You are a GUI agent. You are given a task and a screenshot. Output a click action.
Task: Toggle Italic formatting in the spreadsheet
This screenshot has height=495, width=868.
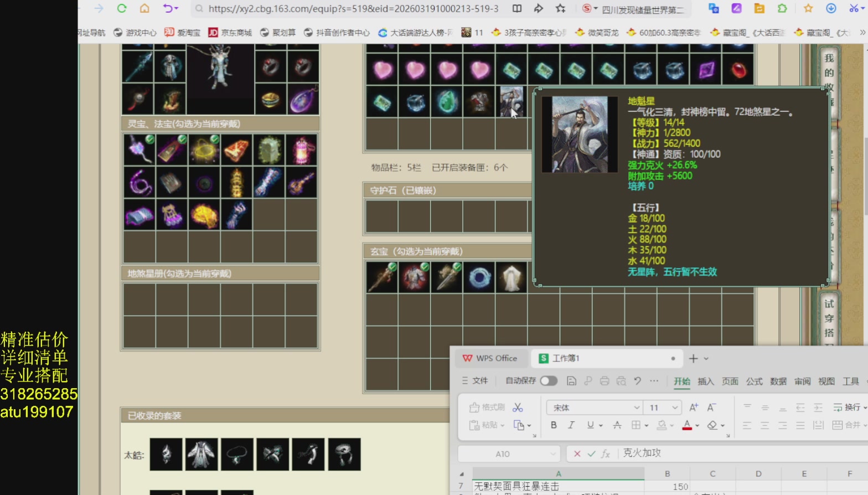(x=571, y=425)
